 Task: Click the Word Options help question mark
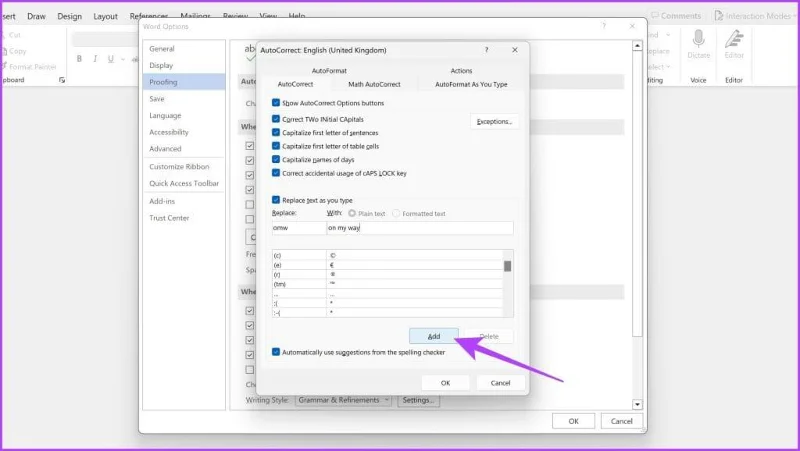pos(604,26)
